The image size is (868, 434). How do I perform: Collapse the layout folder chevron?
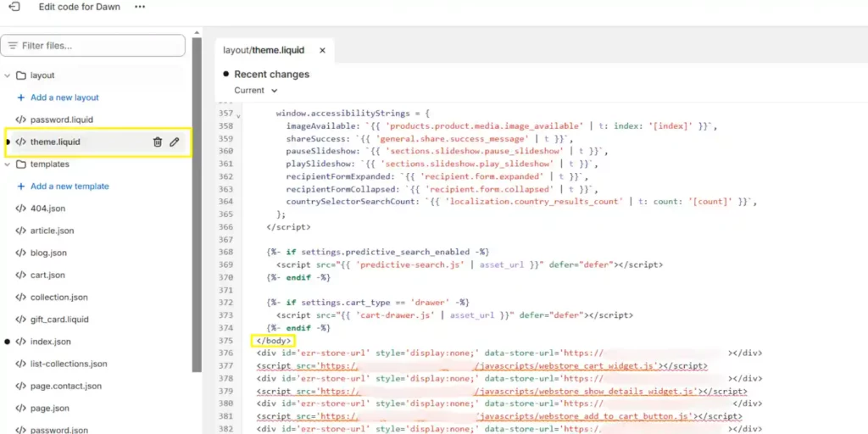[8, 75]
